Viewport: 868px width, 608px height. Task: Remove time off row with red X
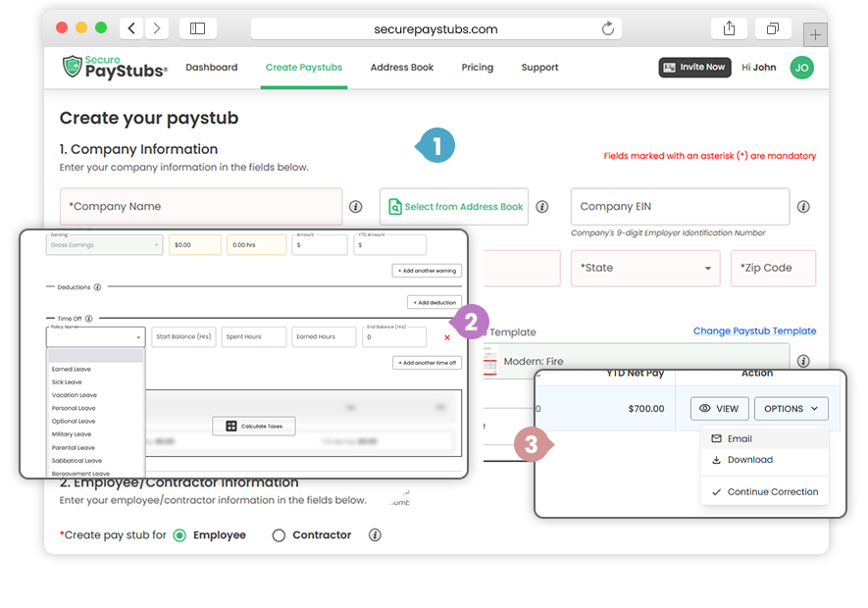coord(447,337)
